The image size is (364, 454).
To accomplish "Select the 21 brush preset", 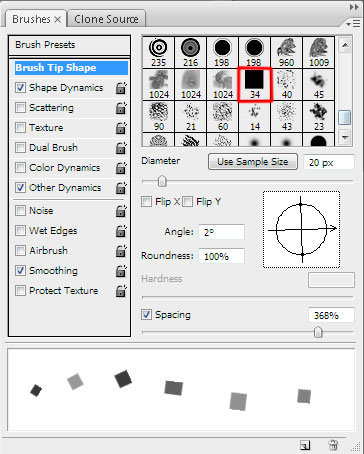I will point(190,116).
